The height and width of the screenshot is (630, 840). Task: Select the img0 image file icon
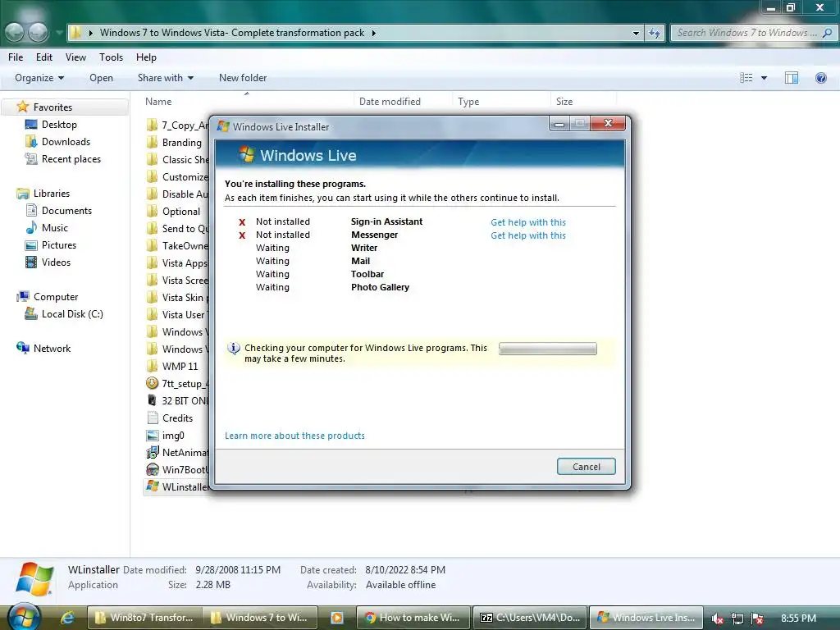point(152,435)
